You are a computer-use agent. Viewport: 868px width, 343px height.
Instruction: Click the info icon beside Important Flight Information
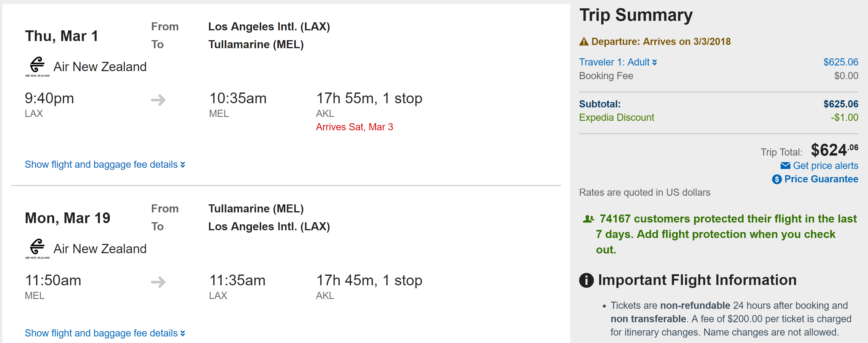click(586, 280)
